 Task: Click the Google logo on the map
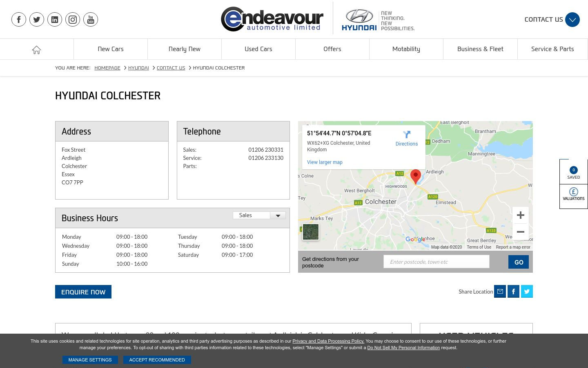(415, 240)
